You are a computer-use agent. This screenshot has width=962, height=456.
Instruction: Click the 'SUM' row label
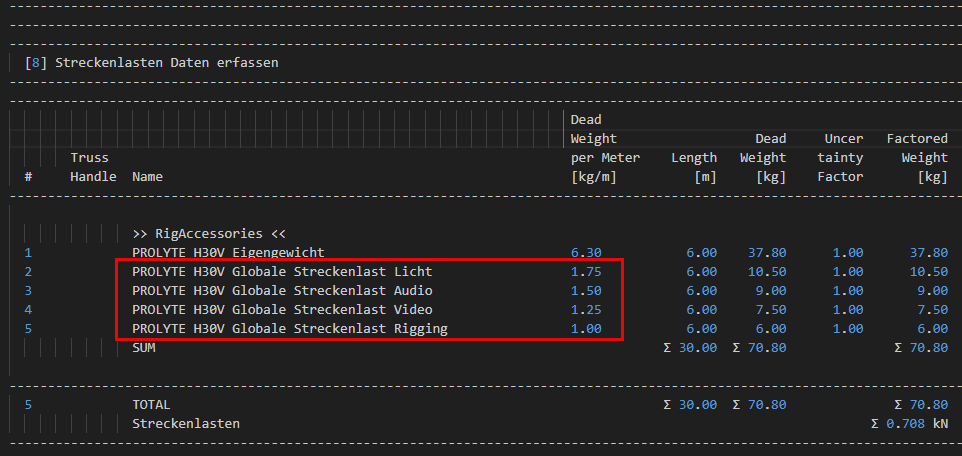click(144, 348)
